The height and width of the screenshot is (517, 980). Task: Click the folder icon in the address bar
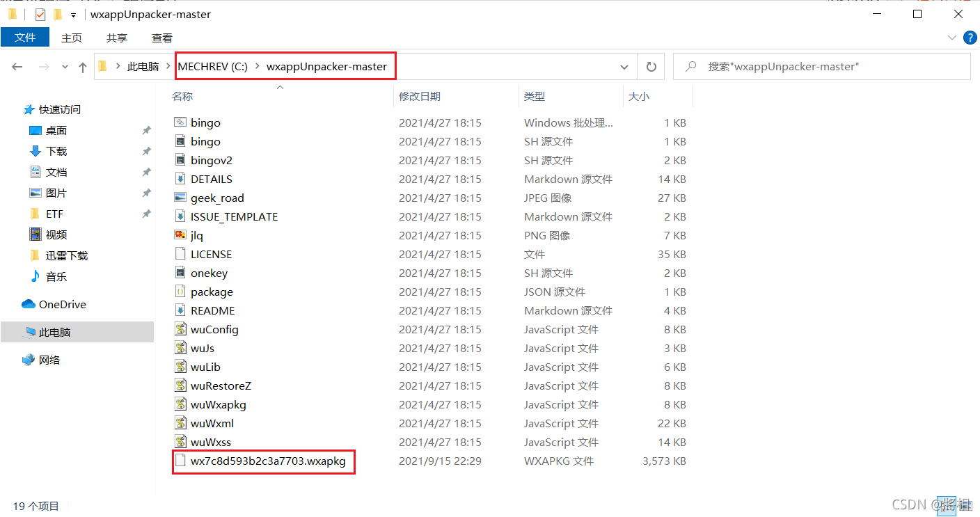[102, 66]
